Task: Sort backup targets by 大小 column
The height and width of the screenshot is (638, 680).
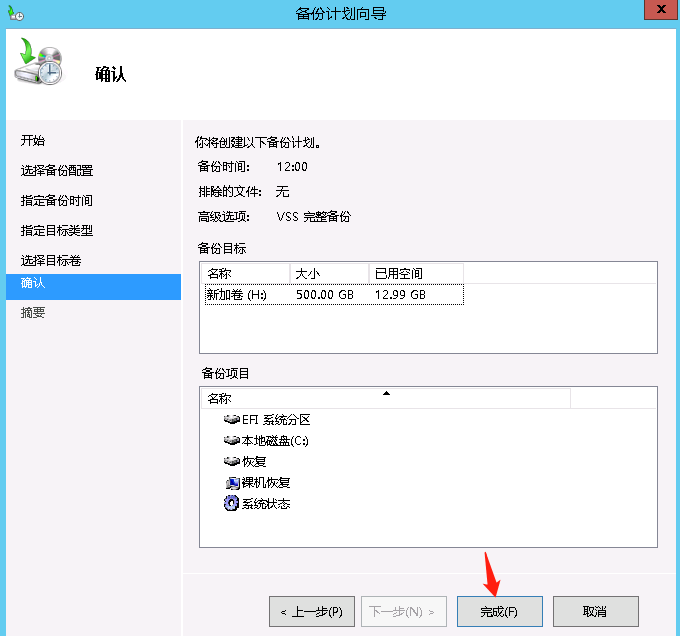Action: [x=329, y=274]
